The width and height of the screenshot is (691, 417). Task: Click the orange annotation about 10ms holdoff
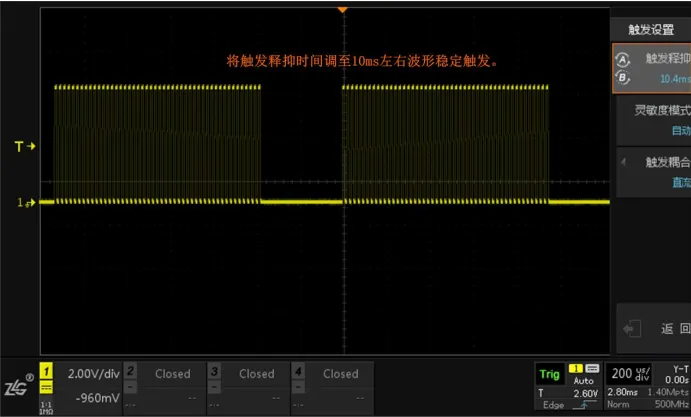coord(363,61)
